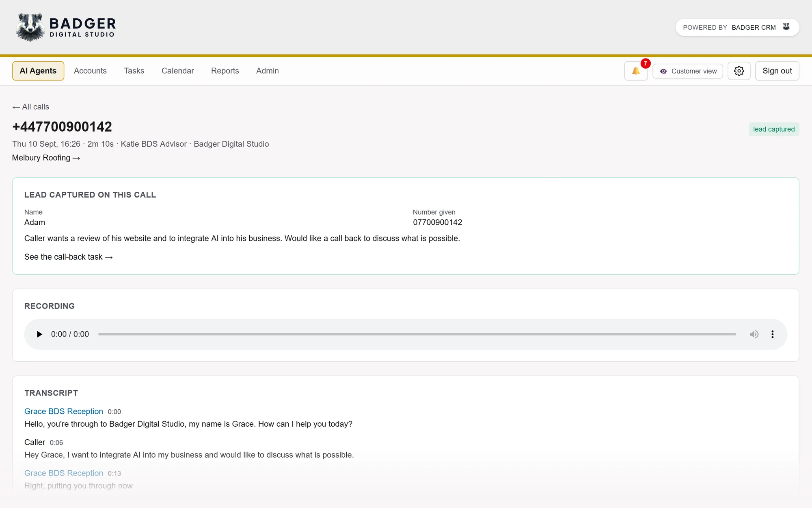Open the See the call-back task link
Image resolution: width=812 pixels, height=508 pixels.
click(68, 257)
